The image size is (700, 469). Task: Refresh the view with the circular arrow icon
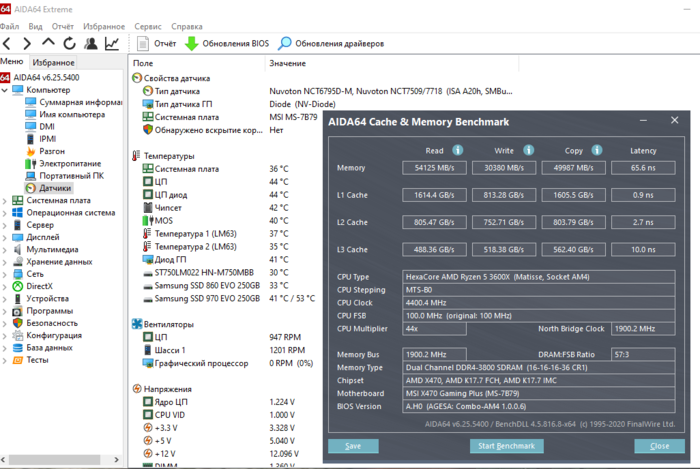(69, 43)
